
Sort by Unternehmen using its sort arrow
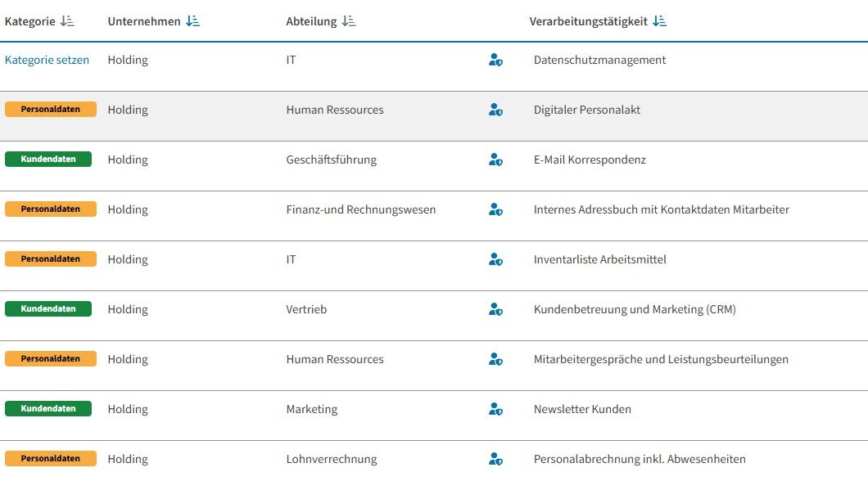pyautogui.click(x=192, y=21)
